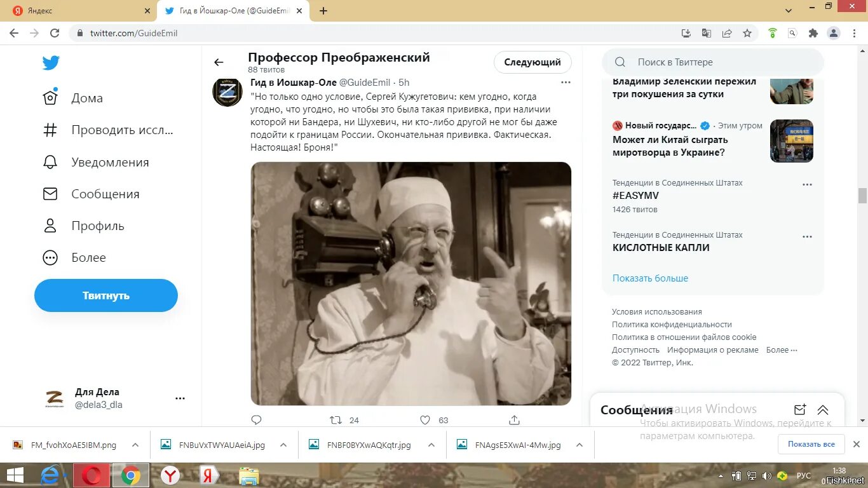Viewport: 868px width, 488px height.
Task: Open Политика в отношении файлов cookie
Action: pos(684,337)
